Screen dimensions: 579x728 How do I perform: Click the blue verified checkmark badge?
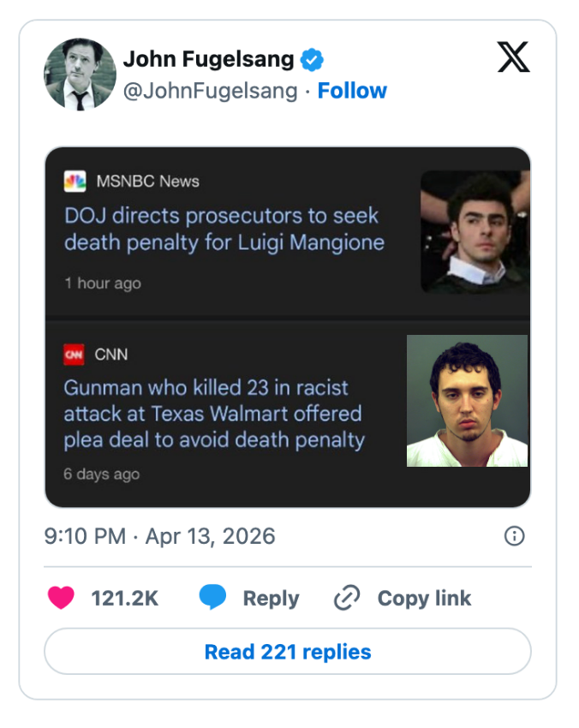312,59
